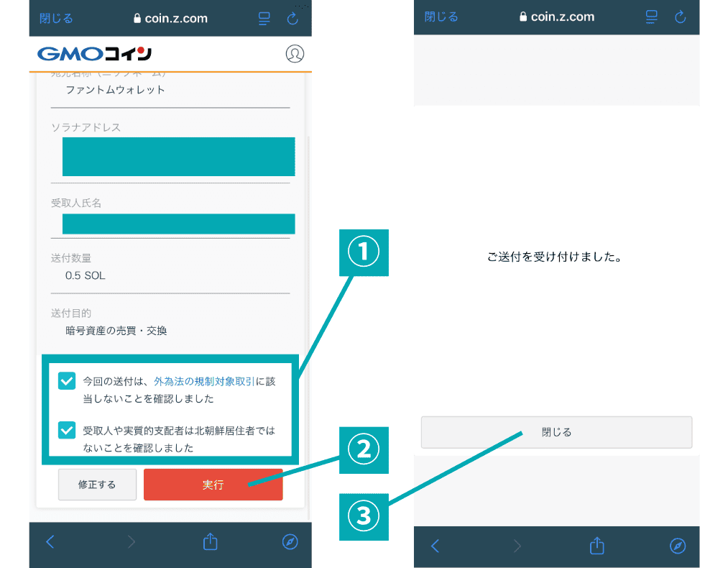This screenshot has width=728, height=568.
Task: Go back using right screen's back arrow
Action: [x=435, y=546]
